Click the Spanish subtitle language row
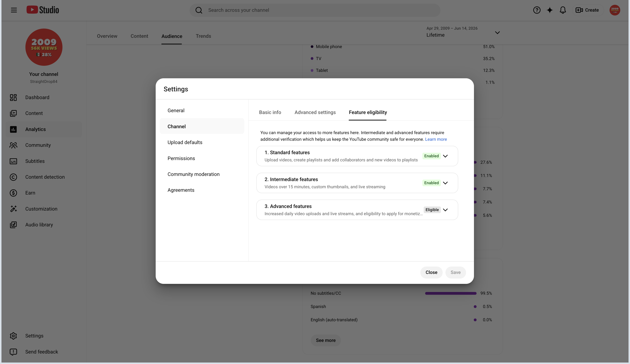Screen dimensions: 630x364 coord(401,307)
